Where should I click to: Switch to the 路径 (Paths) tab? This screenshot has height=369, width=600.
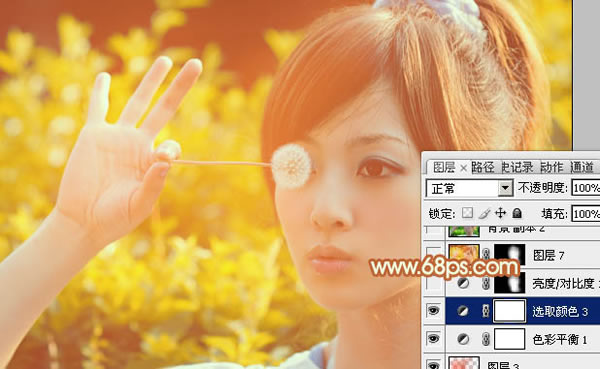pos(482,167)
